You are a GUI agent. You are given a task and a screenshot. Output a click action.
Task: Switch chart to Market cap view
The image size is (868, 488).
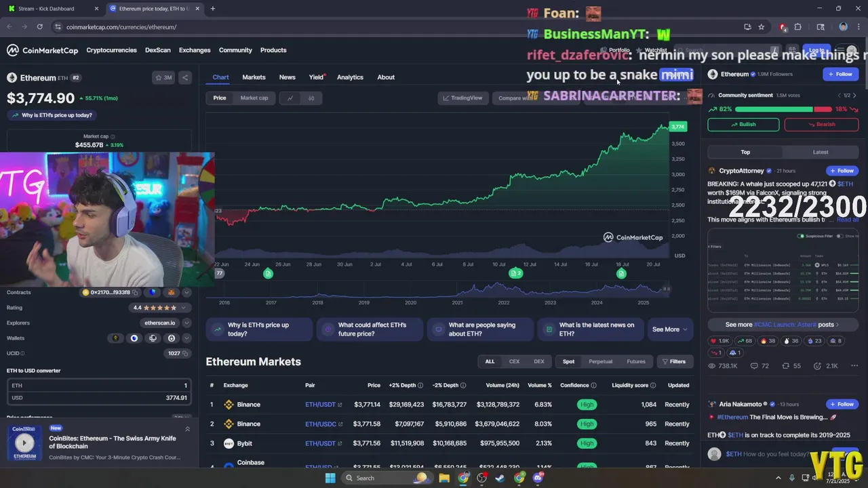click(254, 98)
